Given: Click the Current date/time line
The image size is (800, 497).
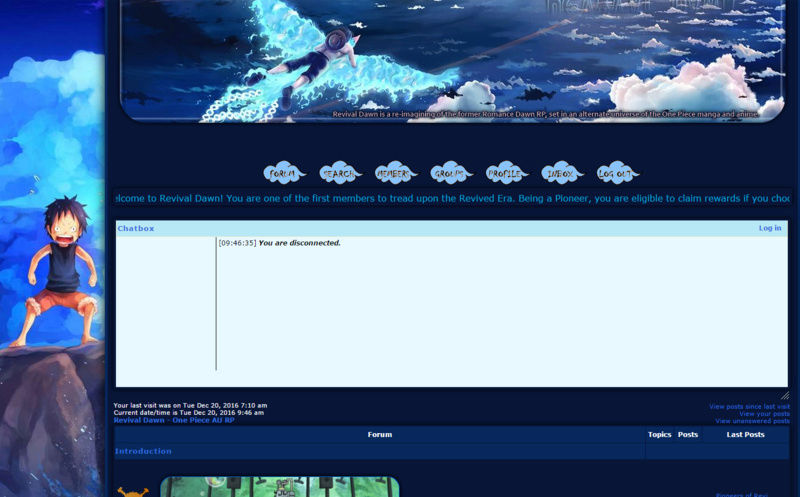Looking at the screenshot, I should coord(189,412).
